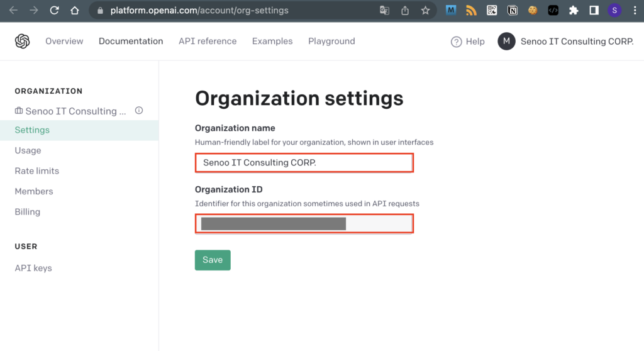Open the code brackets extension icon
644x351 pixels.
(x=553, y=10)
